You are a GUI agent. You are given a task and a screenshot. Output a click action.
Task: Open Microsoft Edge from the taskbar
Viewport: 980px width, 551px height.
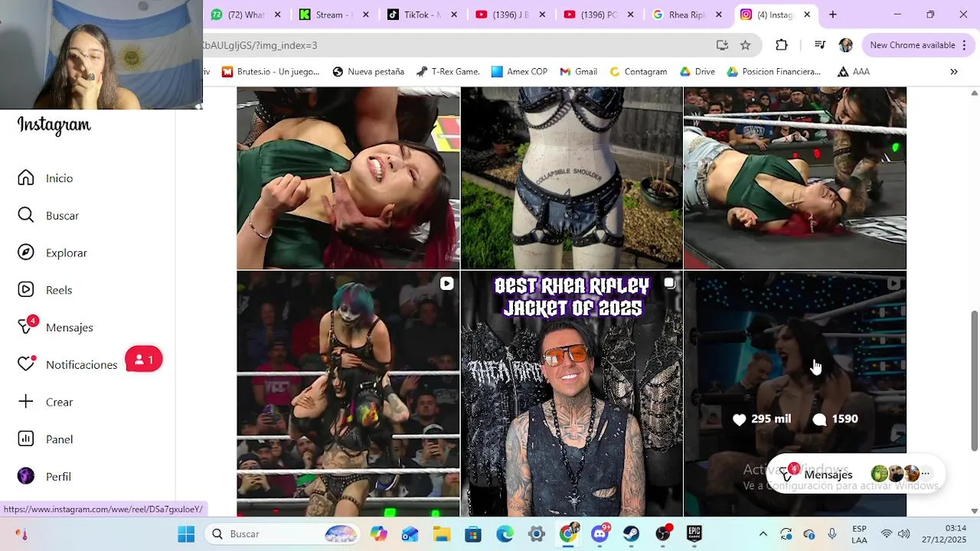(505, 534)
